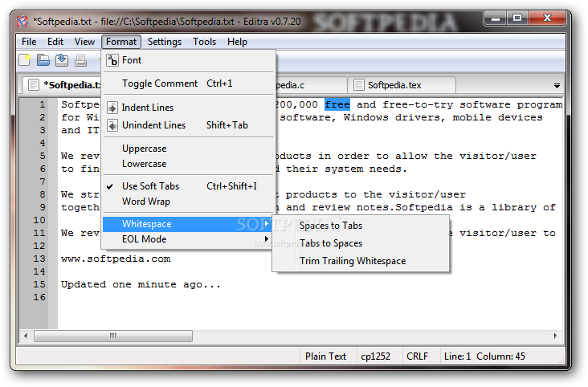This screenshot has width=588, height=387.
Task: Click the Line: 1 Column: 45 status
Action: [484, 356]
